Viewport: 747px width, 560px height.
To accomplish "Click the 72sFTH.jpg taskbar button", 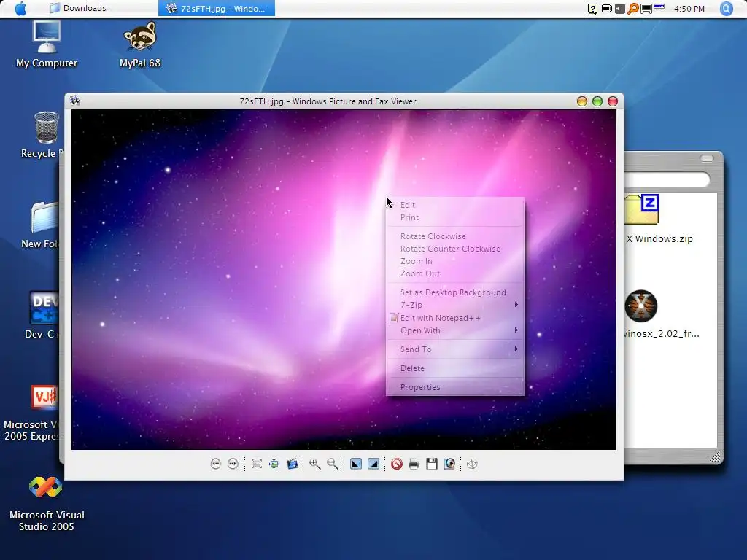I will coord(217,8).
